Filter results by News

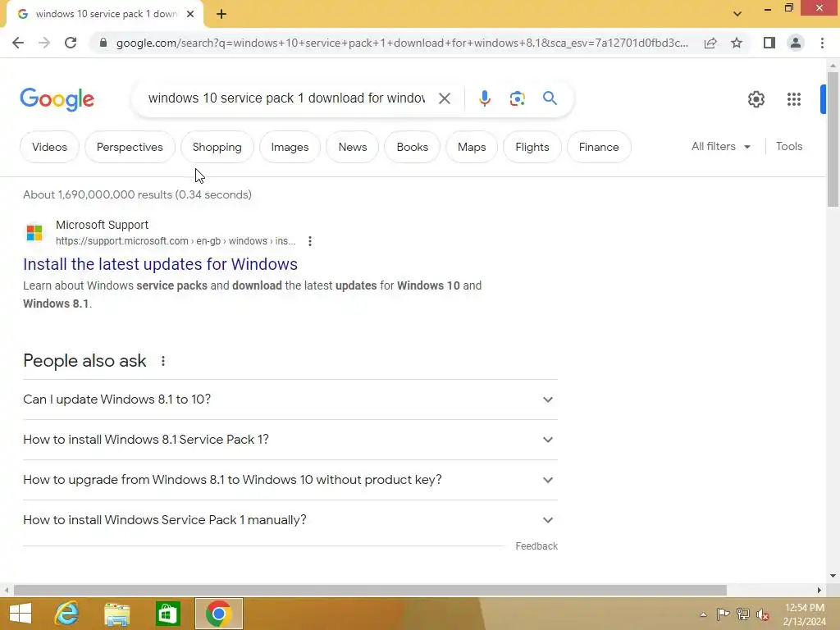pos(353,147)
